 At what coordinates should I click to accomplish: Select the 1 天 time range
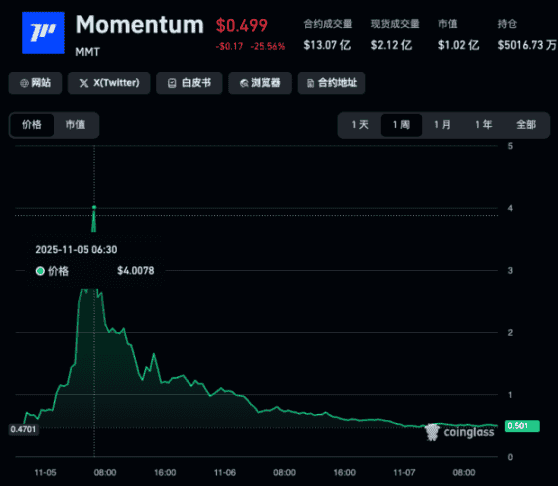[360, 125]
